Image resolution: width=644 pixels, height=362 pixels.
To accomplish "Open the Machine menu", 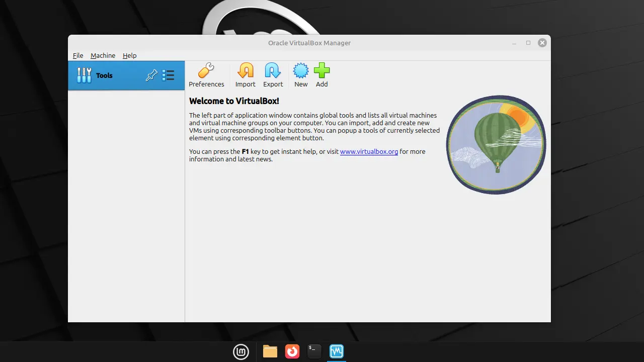I will pyautogui.click(x=103, y=55).
